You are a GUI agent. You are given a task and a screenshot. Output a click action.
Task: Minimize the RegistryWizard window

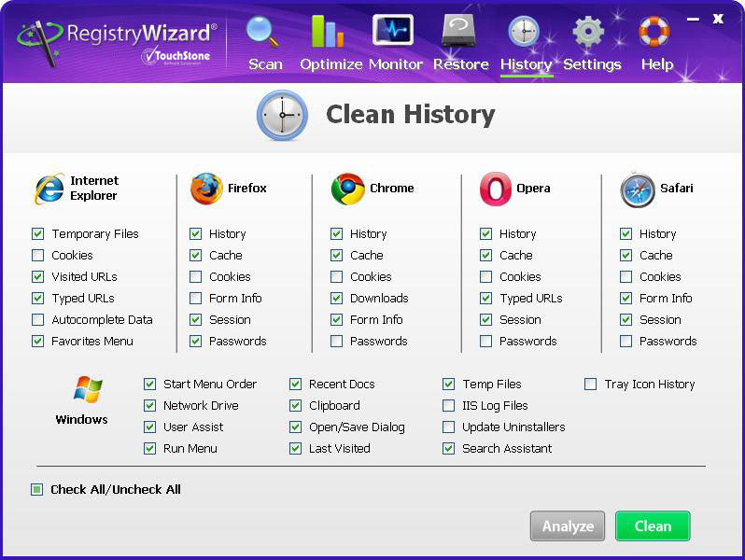tap(694, 19)
